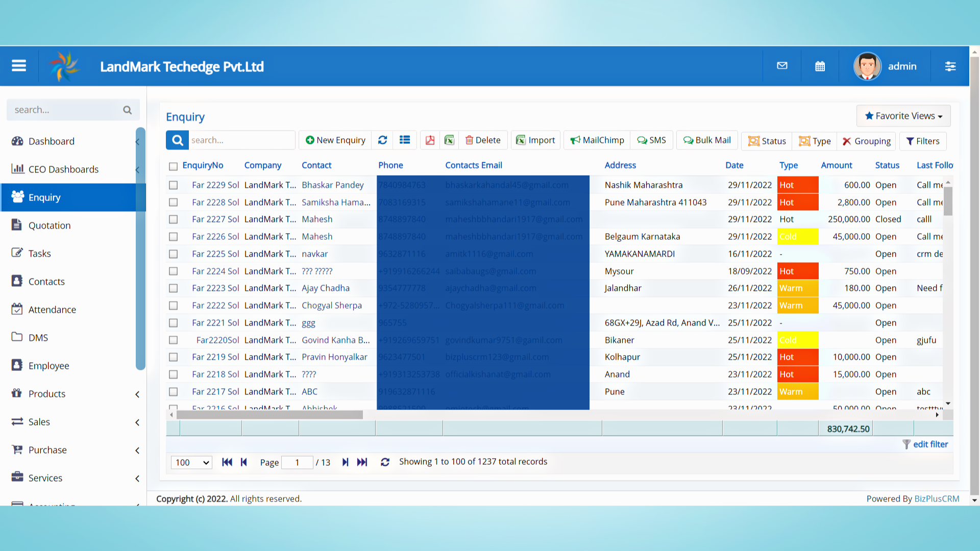Check the select-all checkbox in table header
Screen dimensions: 980x551
tap(173, 166)
